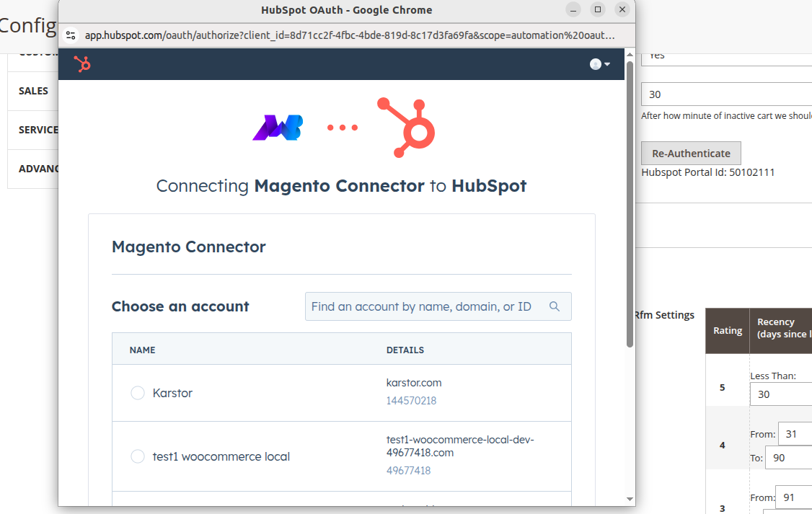812x514 pixels.
Task: Maximize the HubSpot OAuth popup window
Action: pyautogui.click(x=597, y=10)
